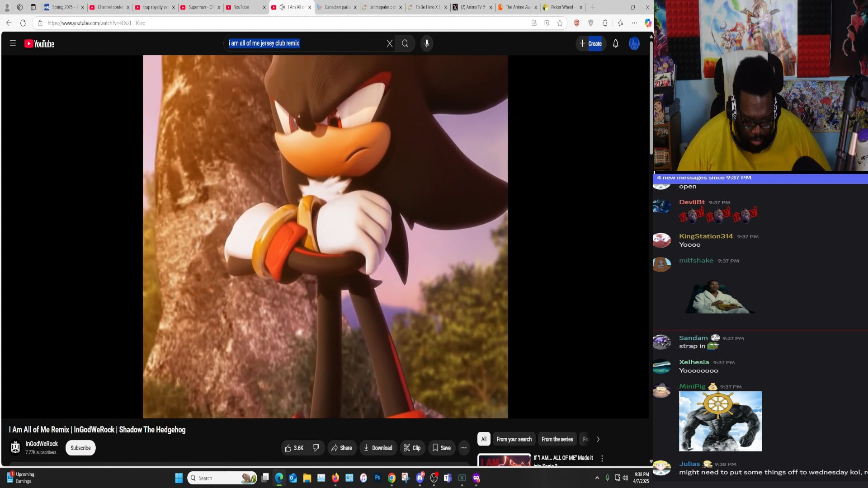Open Copilot in the browser toolbar
Viewport: 868px width, 488px height.
click(x=648, y=23)
